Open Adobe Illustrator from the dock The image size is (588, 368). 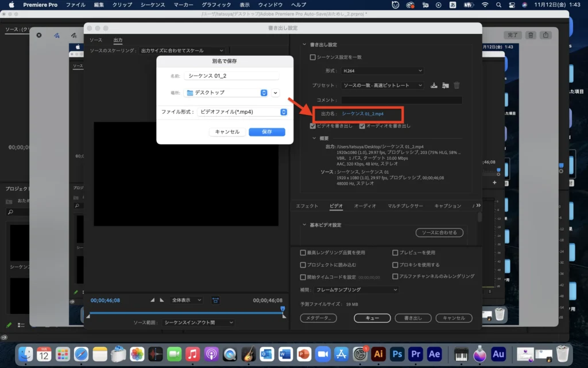pos(378,354)
